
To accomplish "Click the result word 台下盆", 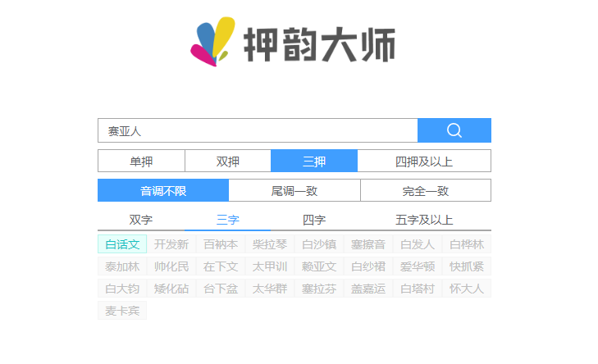I will 221,289.
